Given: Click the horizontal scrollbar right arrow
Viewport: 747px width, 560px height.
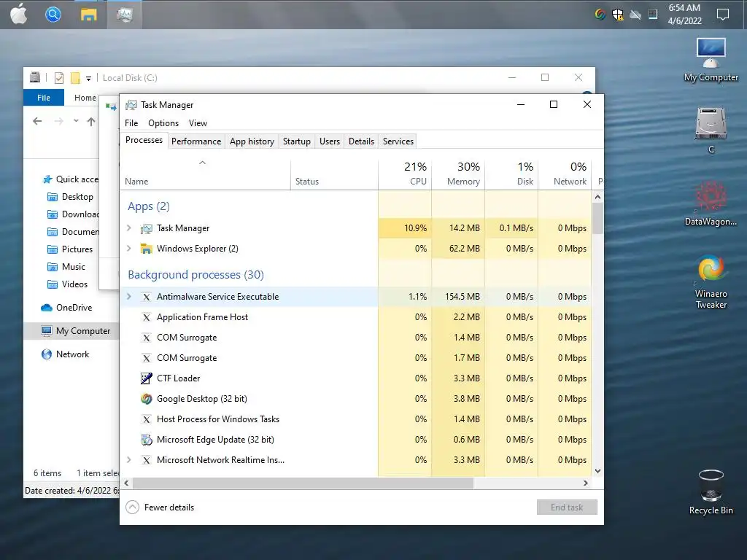Looking at the screenshot, I should coord(586,483).
